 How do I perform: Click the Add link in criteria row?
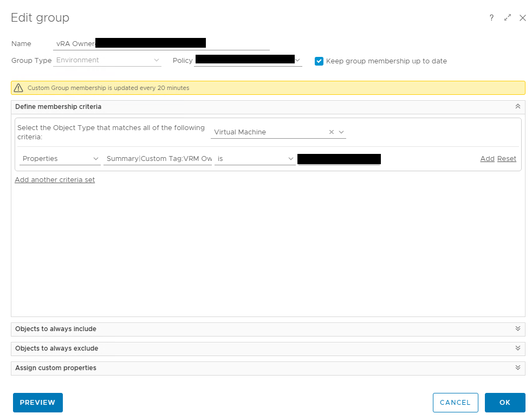(x=487, y=159)
